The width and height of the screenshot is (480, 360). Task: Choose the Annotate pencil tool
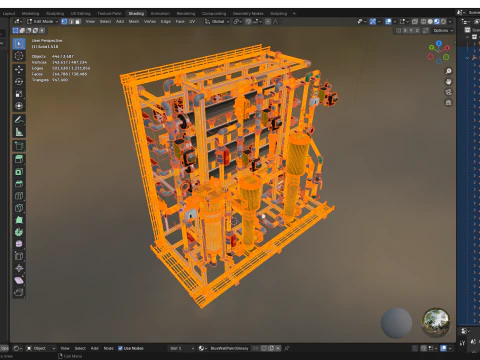click(19, 120)
